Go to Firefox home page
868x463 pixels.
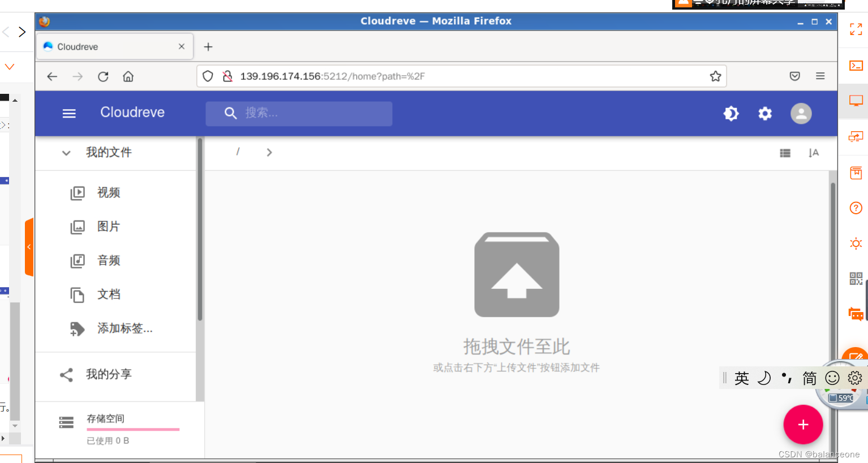[x=128, y=76]
